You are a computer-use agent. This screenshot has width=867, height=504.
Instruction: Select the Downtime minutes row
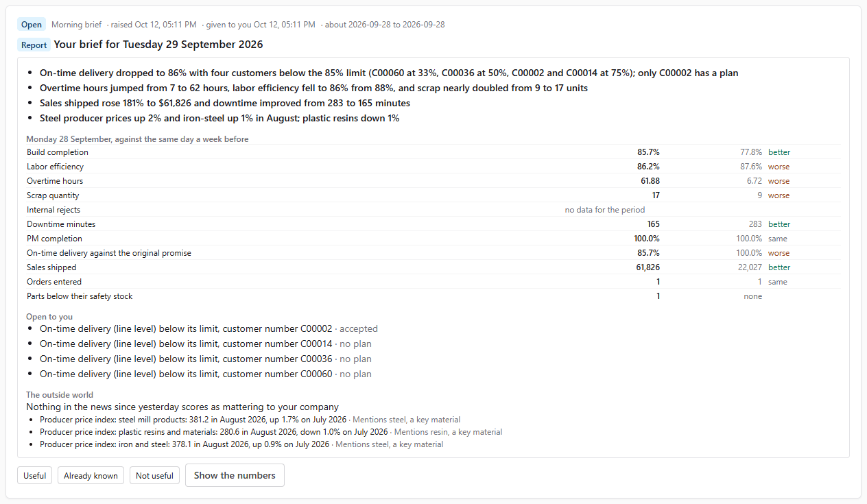(x=433, y=224)
